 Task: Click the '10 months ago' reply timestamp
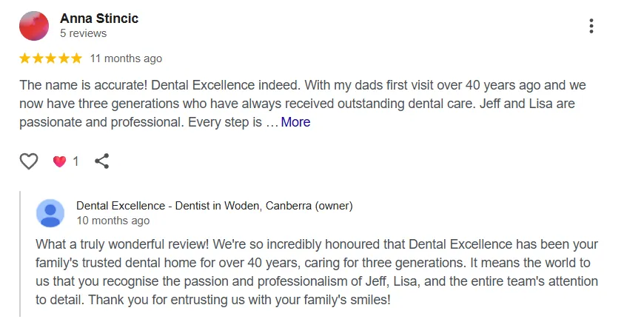[x=113, y=221]
